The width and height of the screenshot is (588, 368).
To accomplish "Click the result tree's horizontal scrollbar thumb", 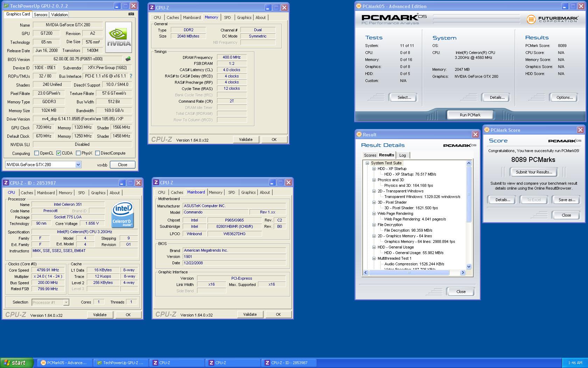I will pos(409,272).
